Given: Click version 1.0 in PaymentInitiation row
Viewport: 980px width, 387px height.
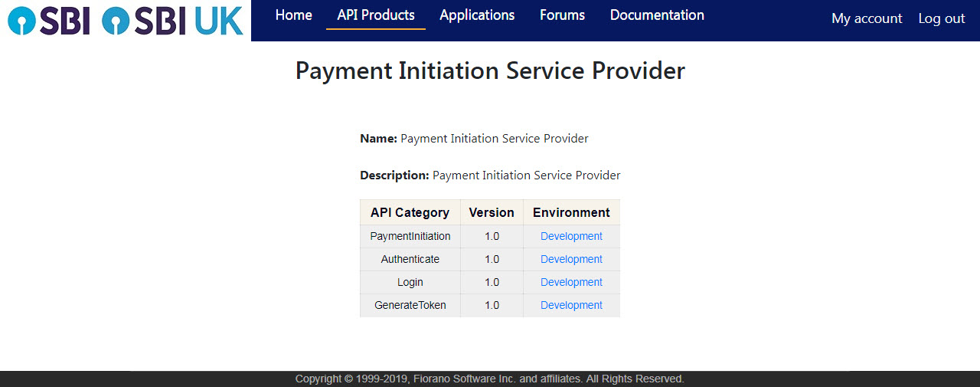Looking at the screenshot, I should click(x=492, y=236).
